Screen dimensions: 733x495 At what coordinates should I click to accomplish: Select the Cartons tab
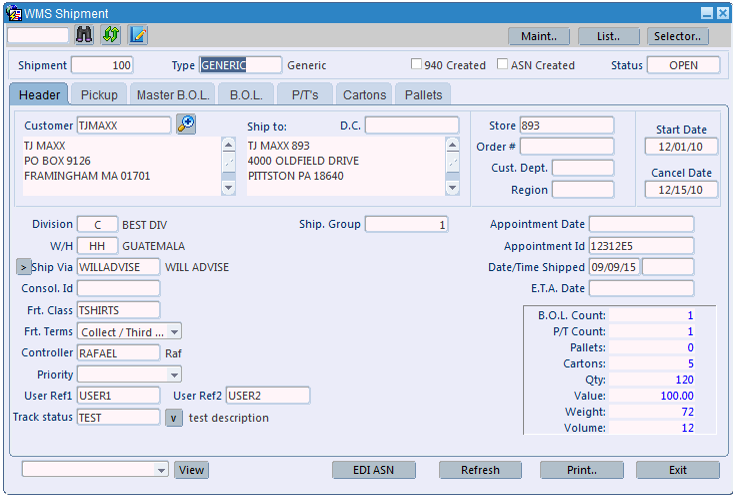pyautogui.click(x=364, y=94)
